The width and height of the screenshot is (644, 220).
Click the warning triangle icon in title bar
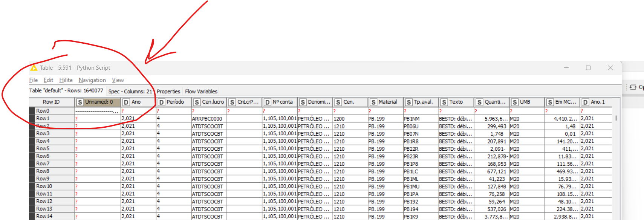(x=34, y=68)
